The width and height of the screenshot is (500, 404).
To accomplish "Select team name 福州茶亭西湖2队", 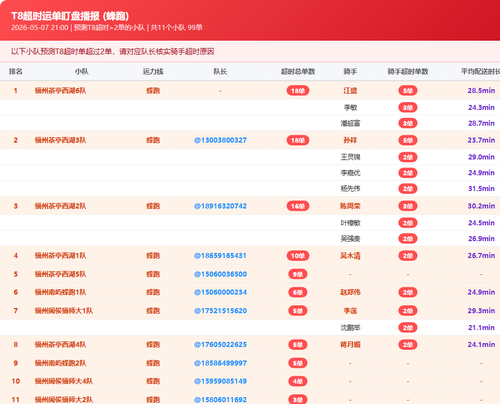I will point(60,206).
